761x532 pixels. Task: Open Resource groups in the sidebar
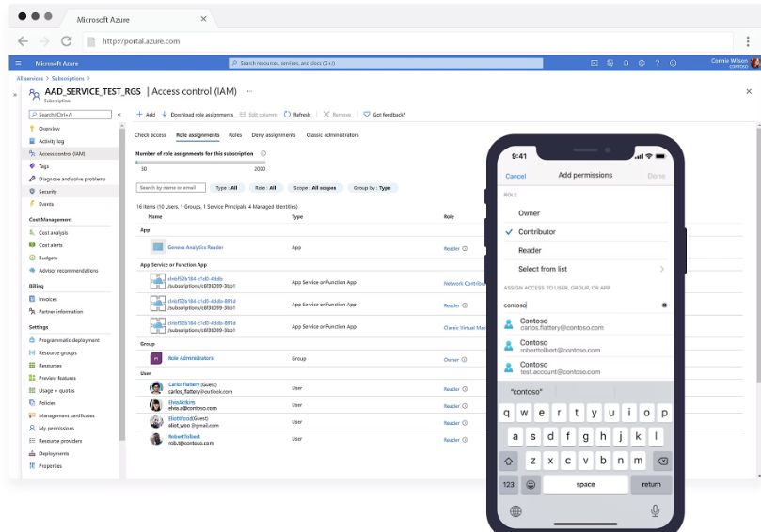click(x=57, y=353)
